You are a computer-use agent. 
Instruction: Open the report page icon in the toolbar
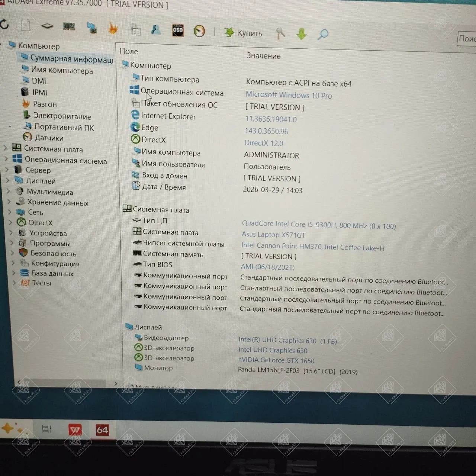[x=25, y=25]
